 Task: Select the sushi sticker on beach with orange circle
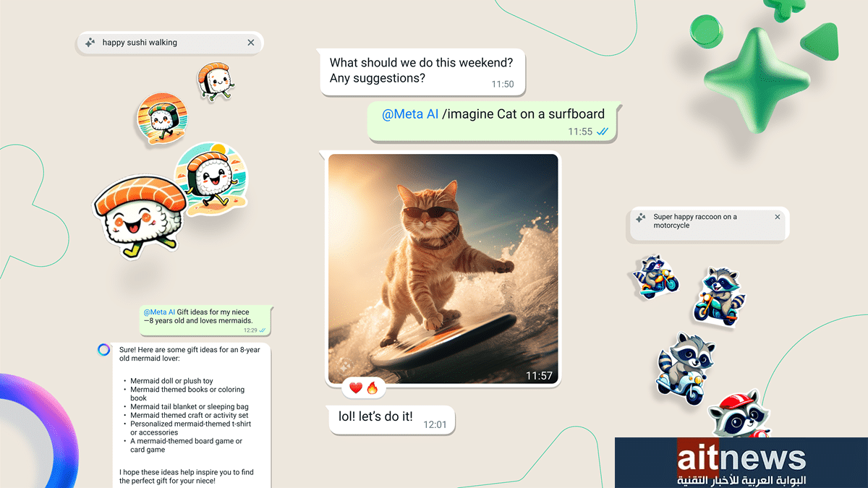(163, 119)
